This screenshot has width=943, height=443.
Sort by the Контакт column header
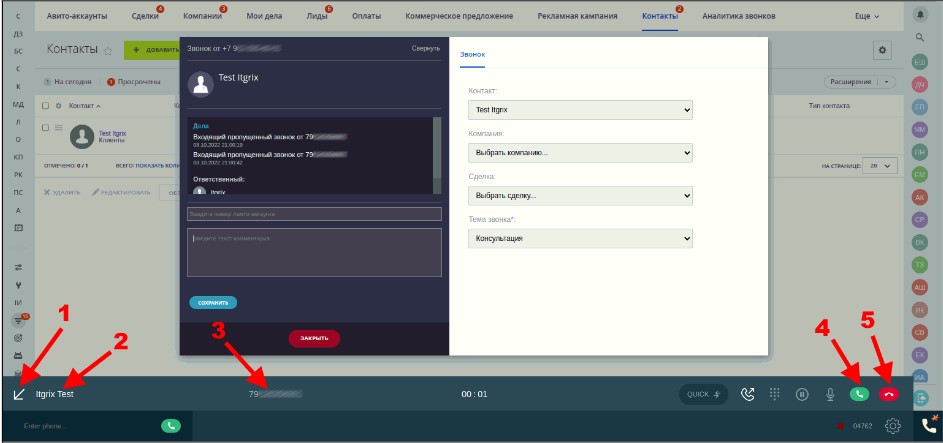(85, 106)
